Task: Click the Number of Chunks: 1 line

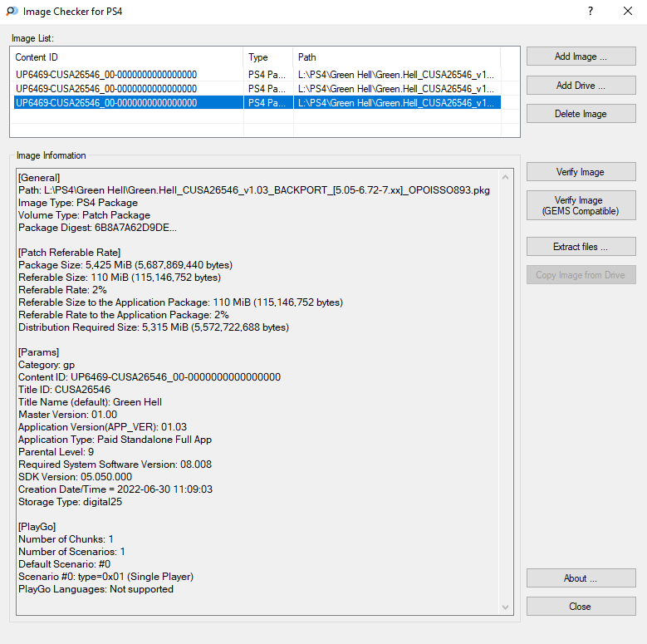Action: (x=66, y=539)
